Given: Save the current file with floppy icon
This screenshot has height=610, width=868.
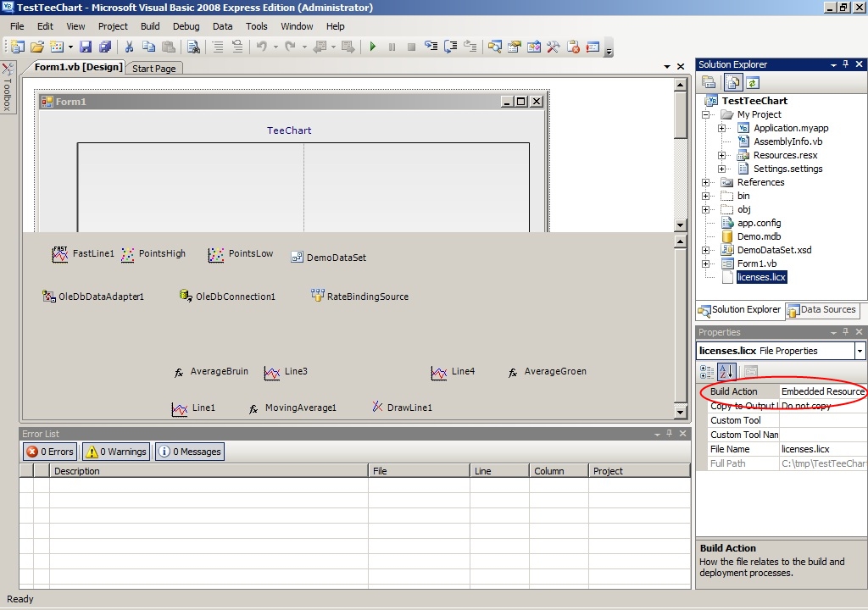Looking at the screenshot, I should (x=86, y=47).
